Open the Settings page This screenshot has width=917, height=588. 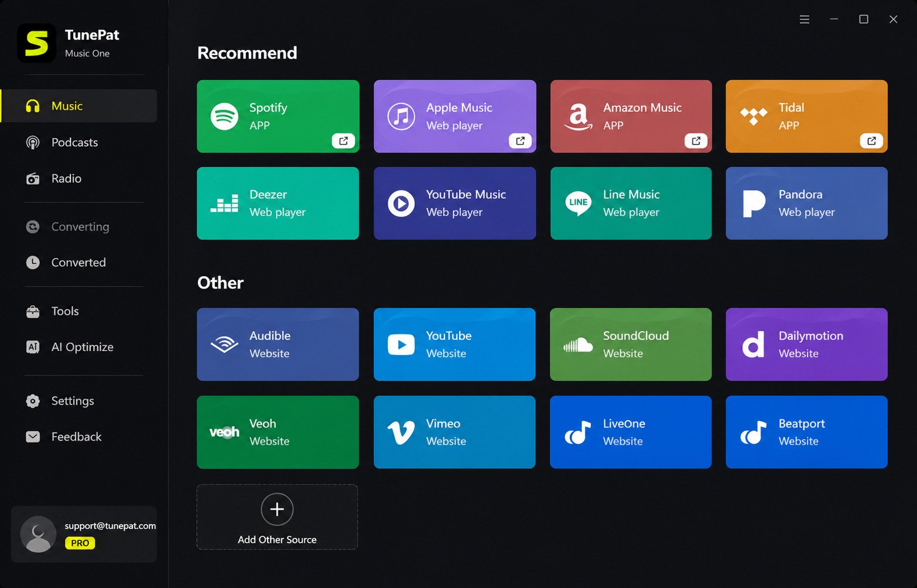click(x=79, y=401)
